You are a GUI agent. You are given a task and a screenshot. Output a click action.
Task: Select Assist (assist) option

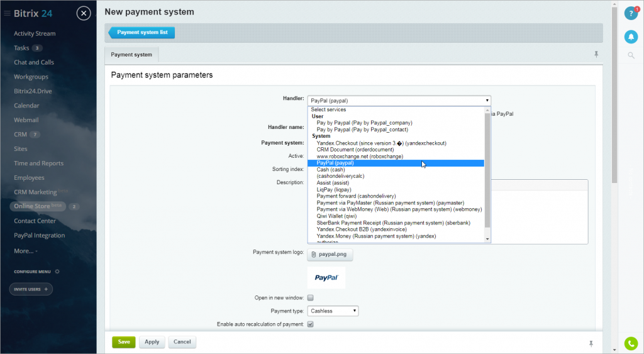333,183
